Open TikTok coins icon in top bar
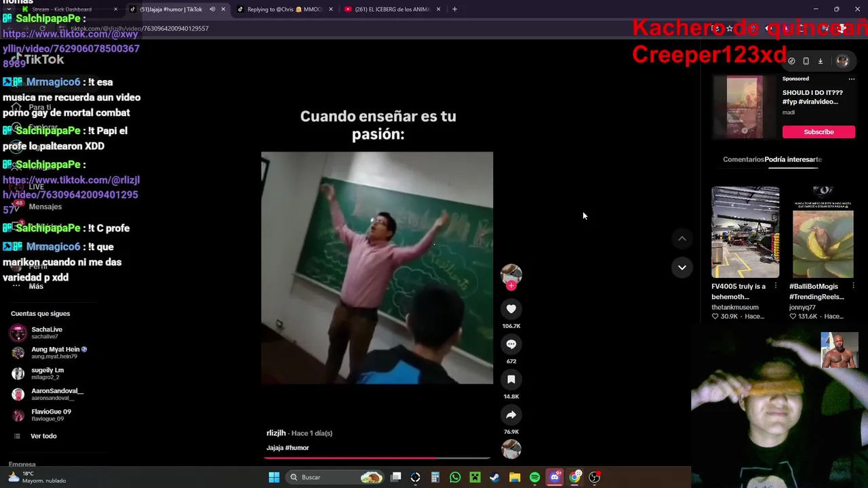This screenshot has width=868, height=488. point(791,61)
